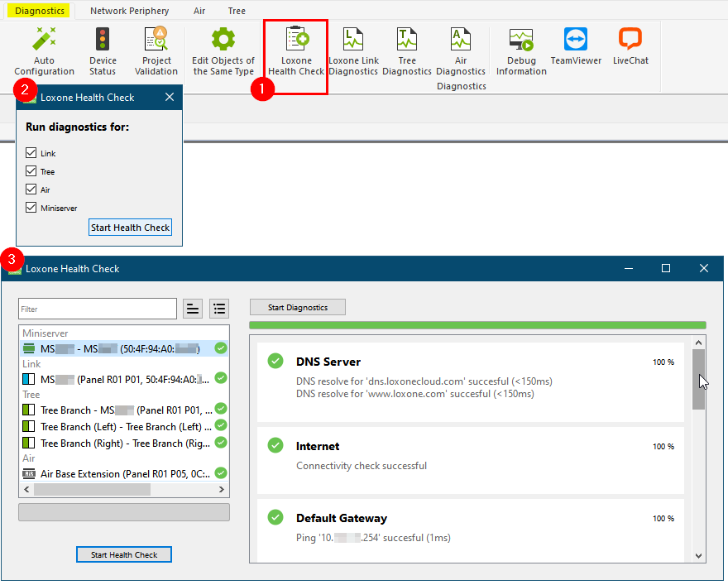Click the green diagnostics progress bar
This screenshot has width=728, height=585.
click(477, 325)
